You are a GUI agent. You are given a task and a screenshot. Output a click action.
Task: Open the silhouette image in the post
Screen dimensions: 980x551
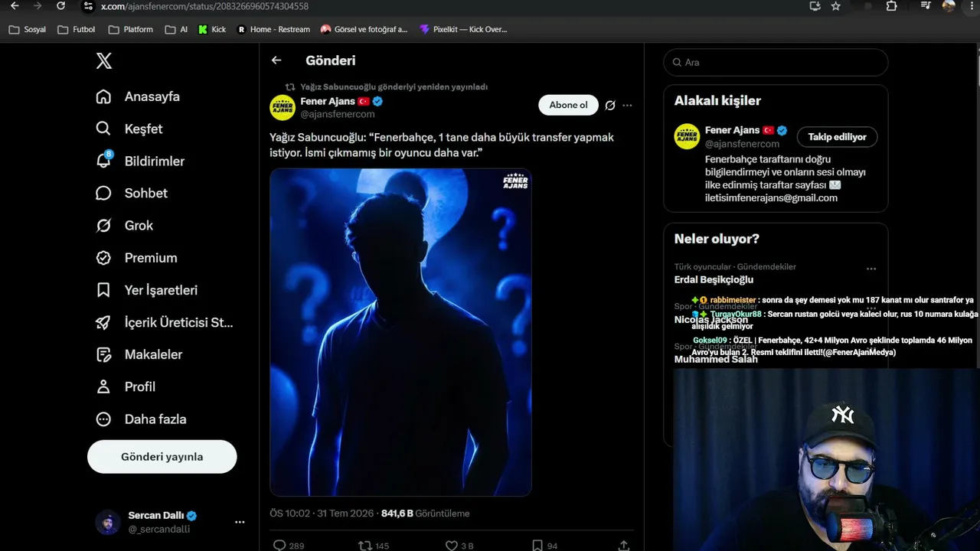(400, 332)
